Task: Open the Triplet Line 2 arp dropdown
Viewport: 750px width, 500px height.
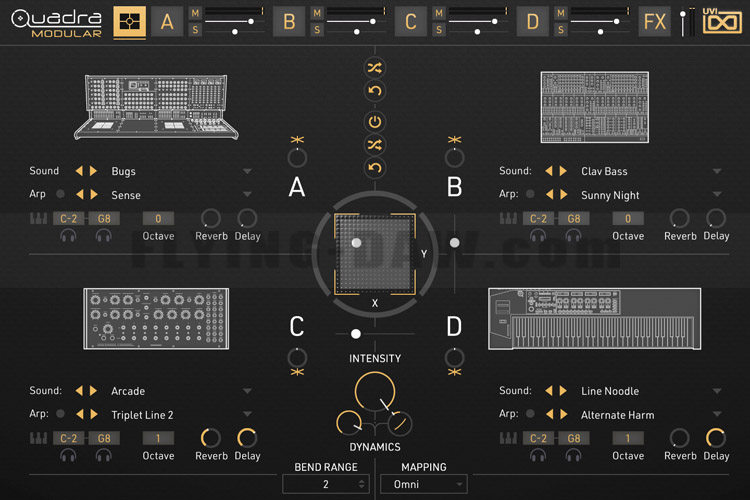Action: (247, 413)
